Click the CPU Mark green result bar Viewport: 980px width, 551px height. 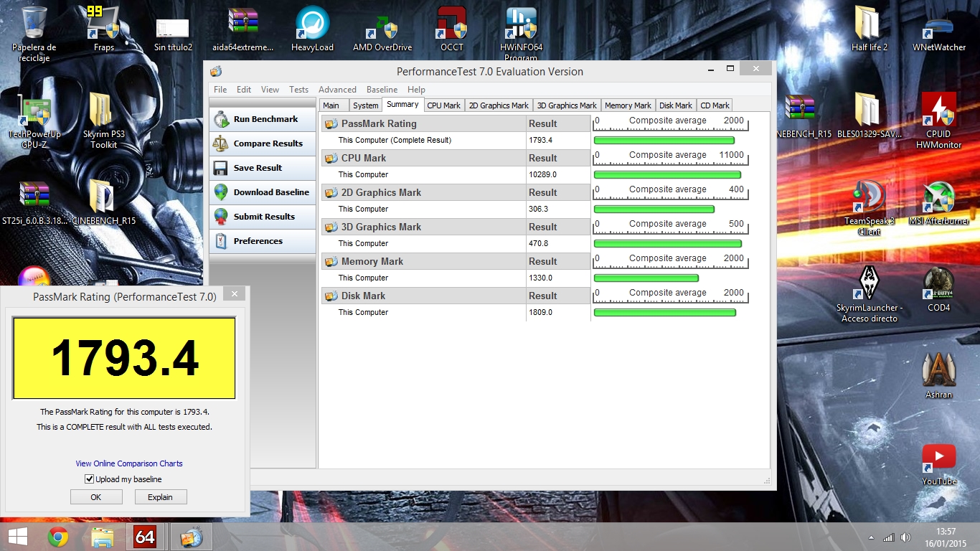point(667,175)
